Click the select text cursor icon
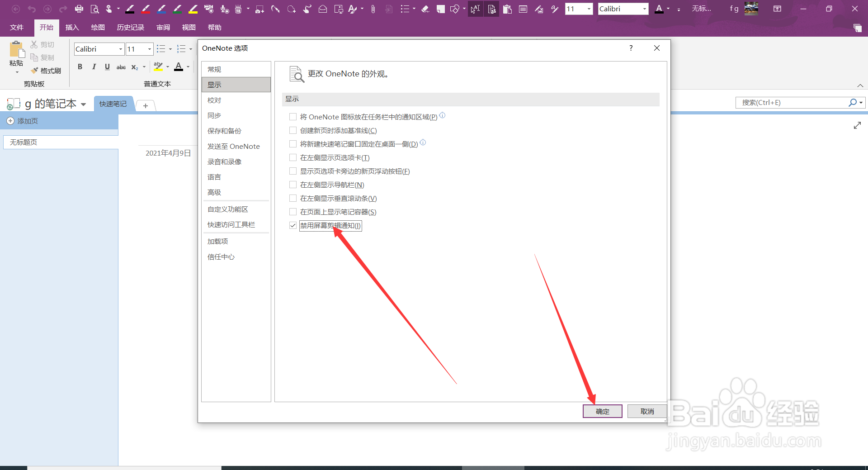868x470 pixels. point(475,9)
